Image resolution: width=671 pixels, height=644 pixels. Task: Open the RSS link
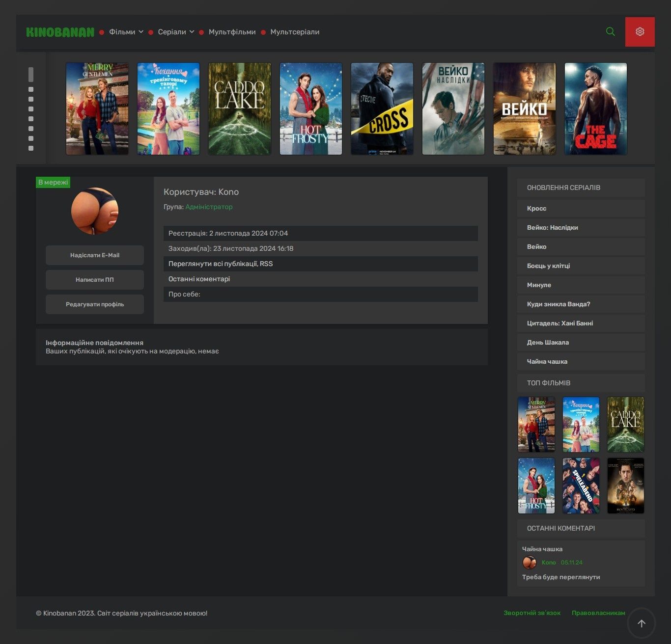(266, 264)
